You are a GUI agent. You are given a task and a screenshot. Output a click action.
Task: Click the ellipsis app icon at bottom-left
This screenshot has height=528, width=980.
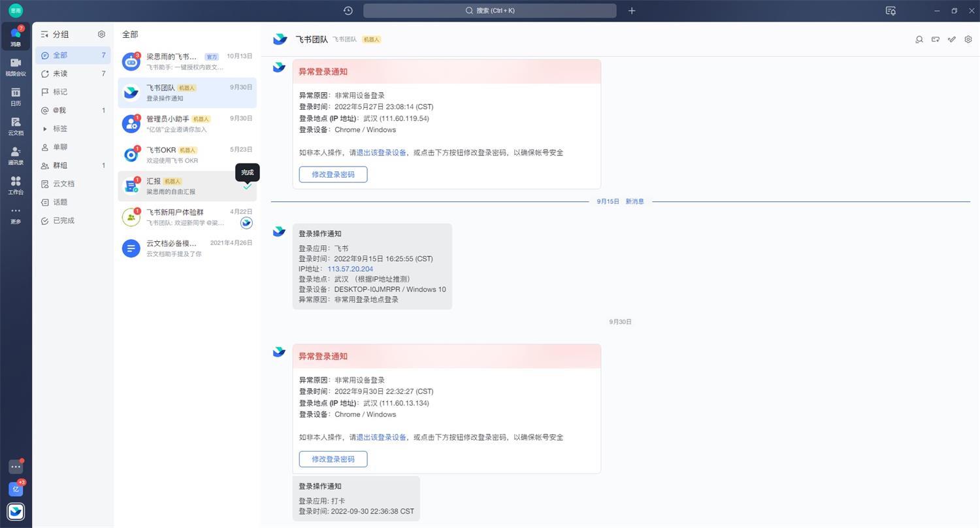16,467
